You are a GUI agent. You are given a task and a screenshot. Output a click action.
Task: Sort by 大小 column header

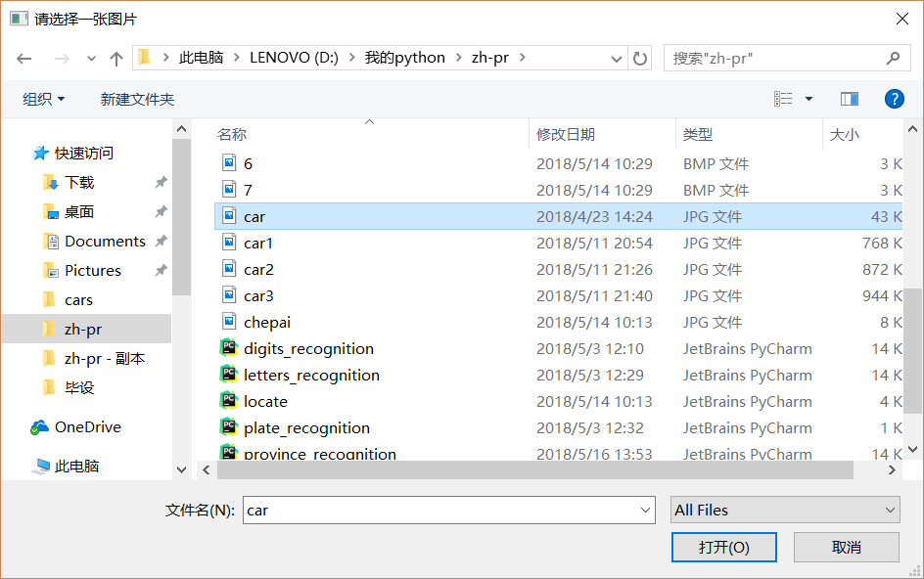845,134
